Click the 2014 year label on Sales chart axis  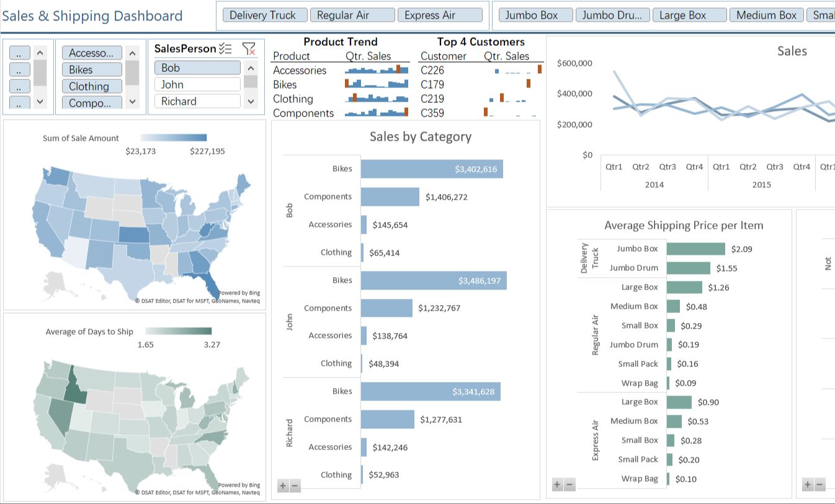point(654,184)
